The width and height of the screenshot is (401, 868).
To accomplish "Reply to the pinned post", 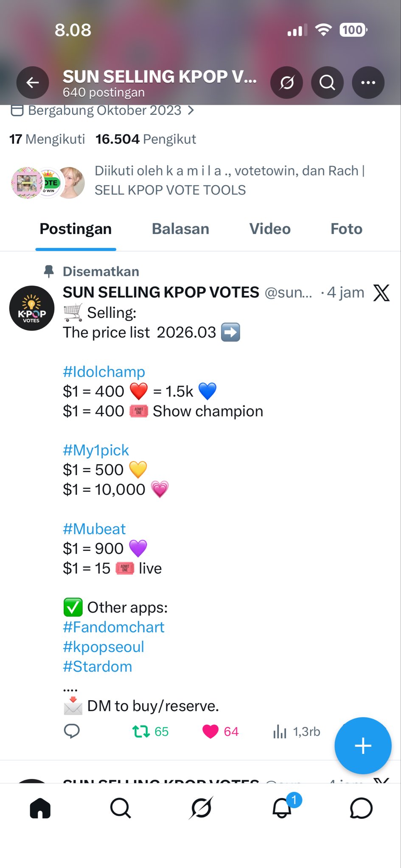I will click(72, 732).
